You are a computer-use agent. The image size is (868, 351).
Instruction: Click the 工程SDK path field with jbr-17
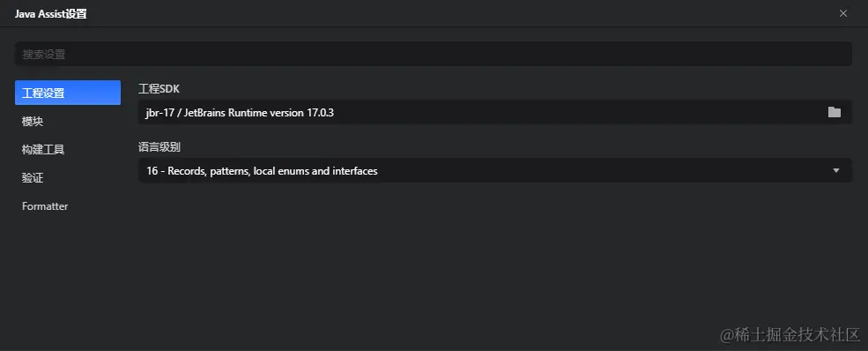pos(495,112)
